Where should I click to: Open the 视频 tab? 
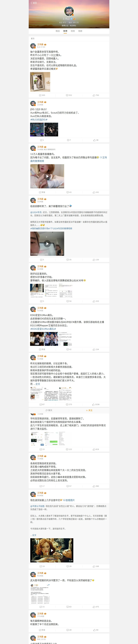tap(73, 31)
